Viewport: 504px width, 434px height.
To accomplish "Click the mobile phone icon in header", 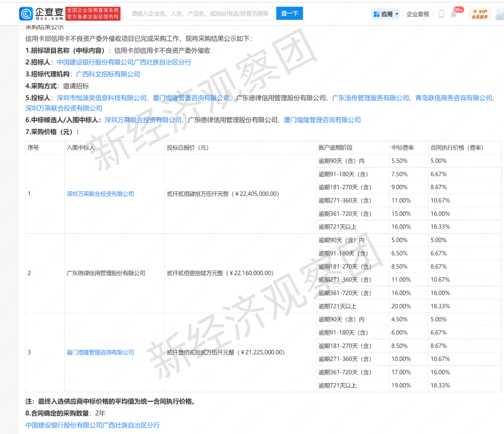I will 441,14.
